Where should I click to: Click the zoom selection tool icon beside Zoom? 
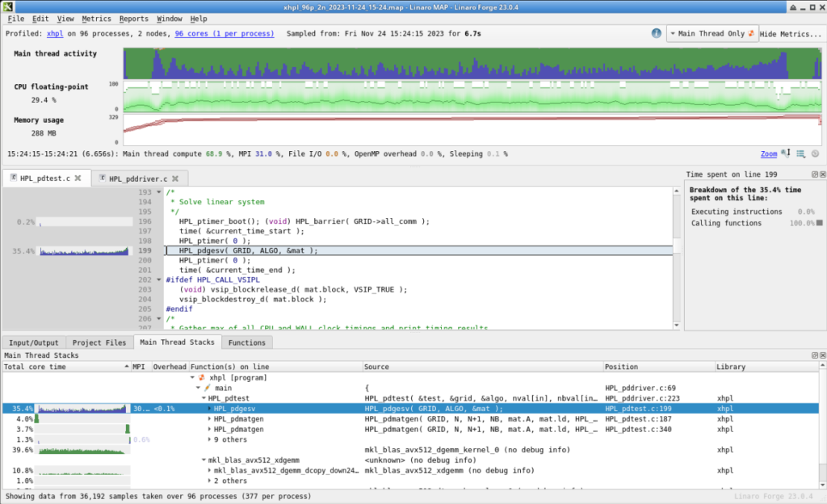coord(786,153)
